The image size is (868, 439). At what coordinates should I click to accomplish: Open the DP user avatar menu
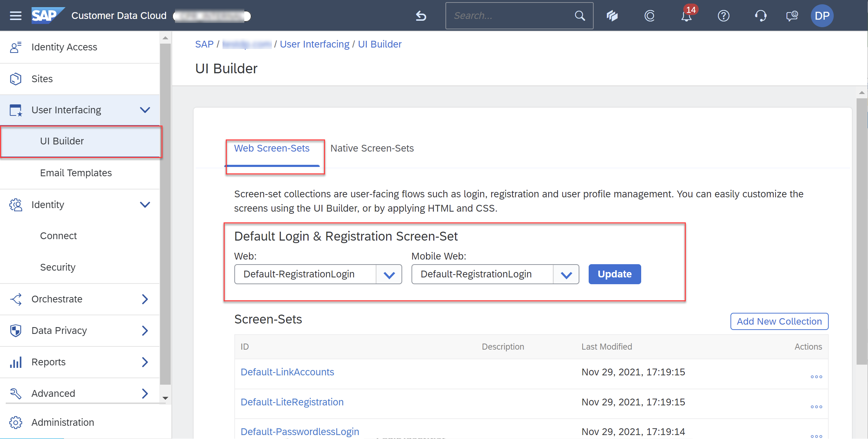tap(822, 16)
